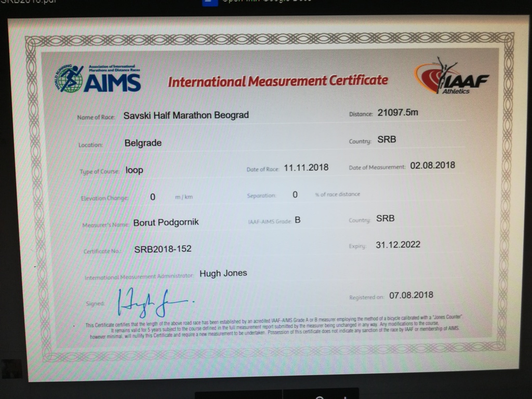
Task: Select the measurer name 'Borut Podgornik'
Action: (x=166, y=222)
